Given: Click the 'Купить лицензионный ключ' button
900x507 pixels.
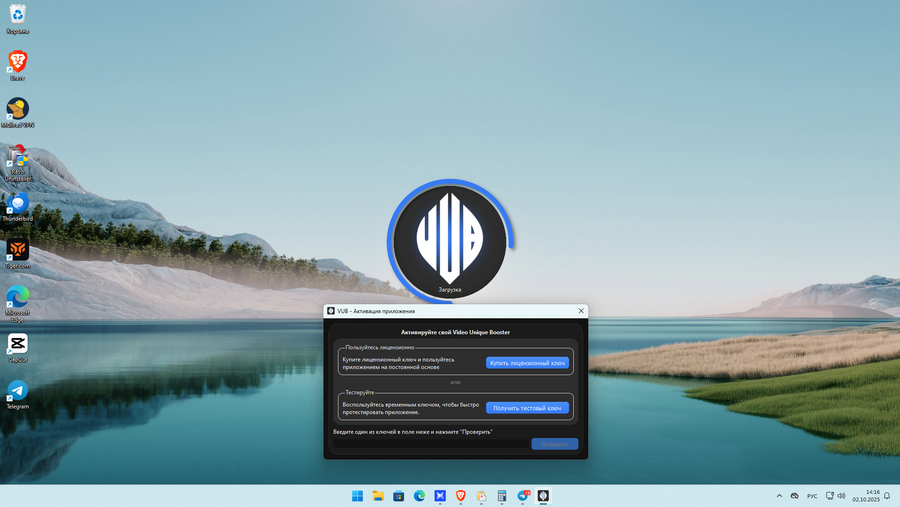Looking at the screenshot, I should 527,363.
